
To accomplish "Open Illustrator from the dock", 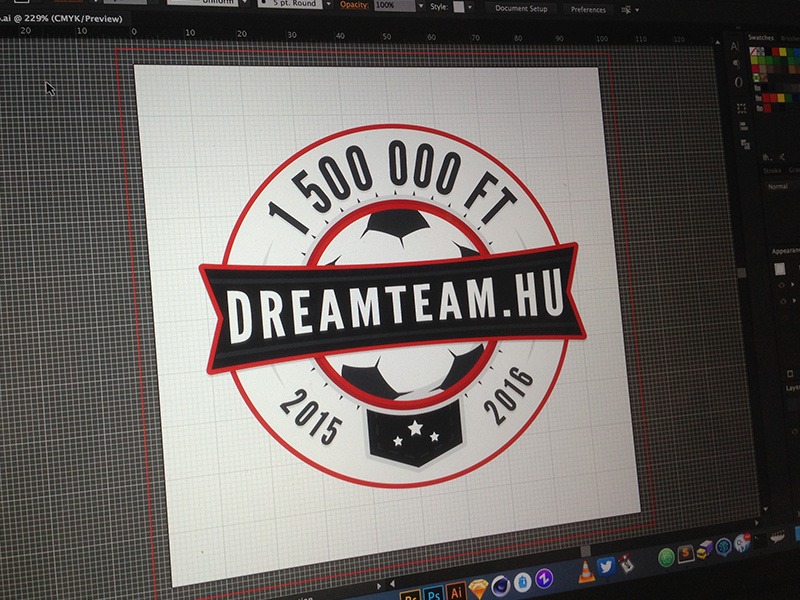I will pyautogui.click(x=456, y=591).
